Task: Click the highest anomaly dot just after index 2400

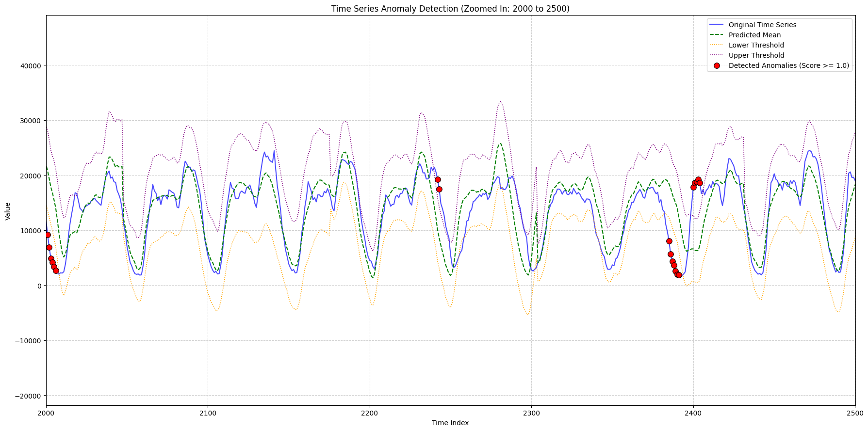Action: (698, 179)
